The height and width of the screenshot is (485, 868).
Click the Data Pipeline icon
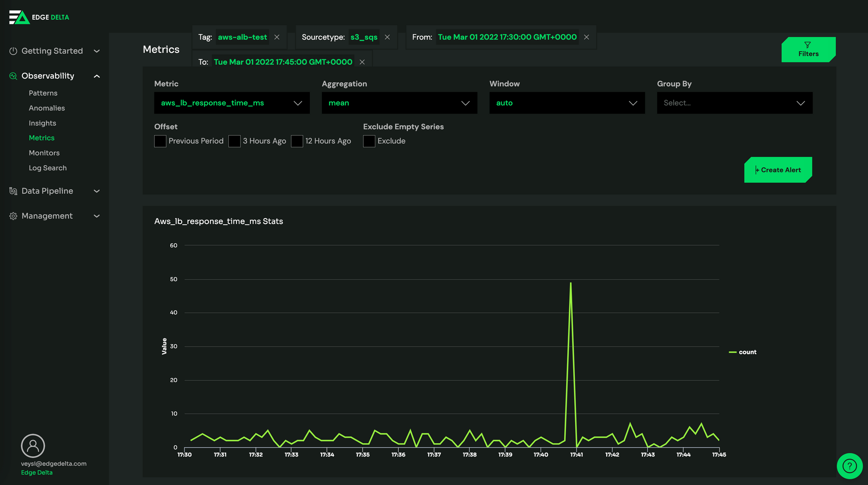12,191
